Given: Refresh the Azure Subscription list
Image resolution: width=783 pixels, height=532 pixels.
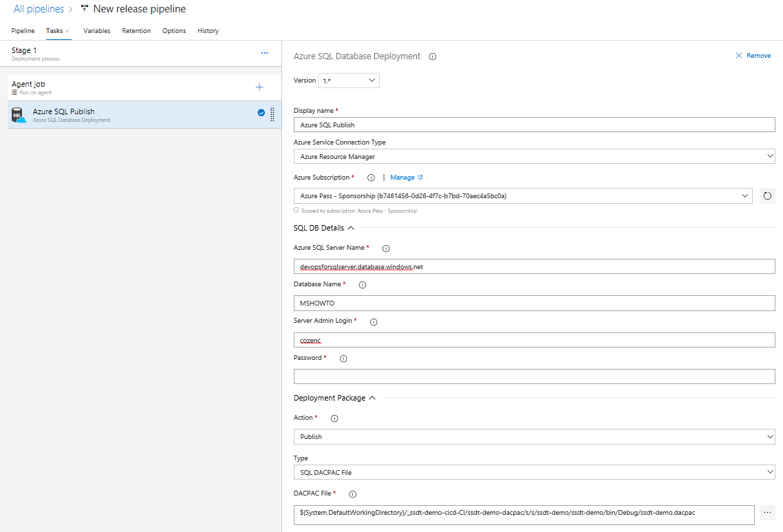Looking at the screenshot, I should [x=768, y=196].
